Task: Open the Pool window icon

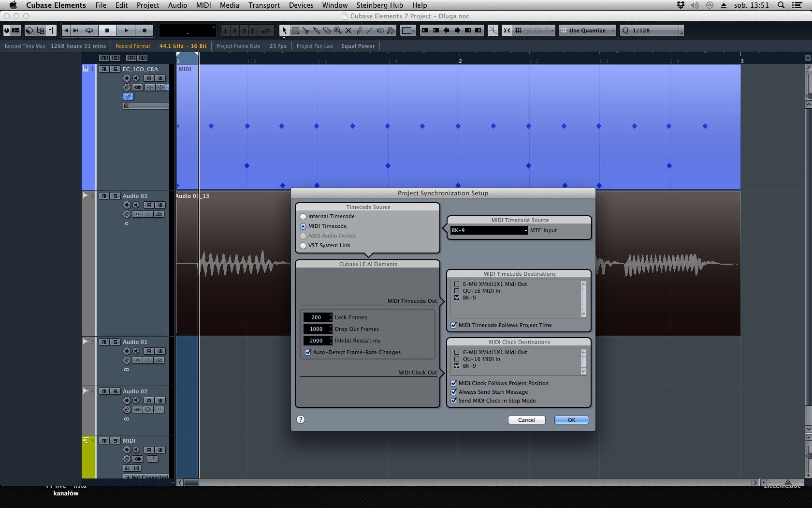Action: pyautogui.click(x=40, y=30)
